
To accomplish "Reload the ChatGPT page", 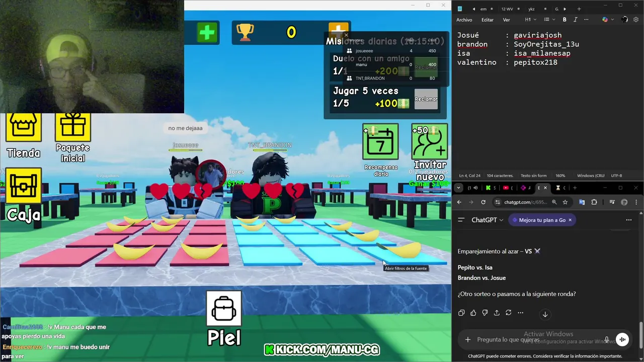I will click(483, 202).
